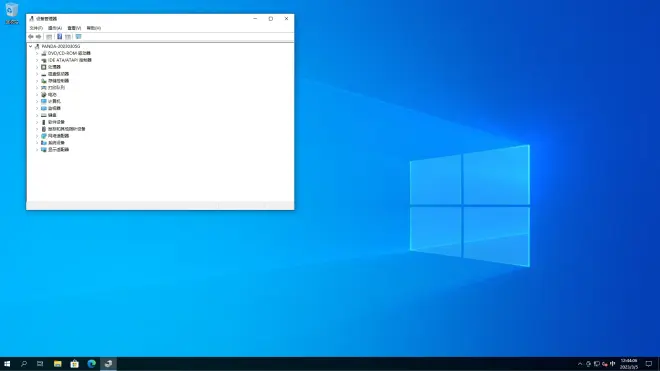This screenshot has width=660, height=371.
Task: Click the Properties toolbar icon after forward arrow
Action: (49, 37)
